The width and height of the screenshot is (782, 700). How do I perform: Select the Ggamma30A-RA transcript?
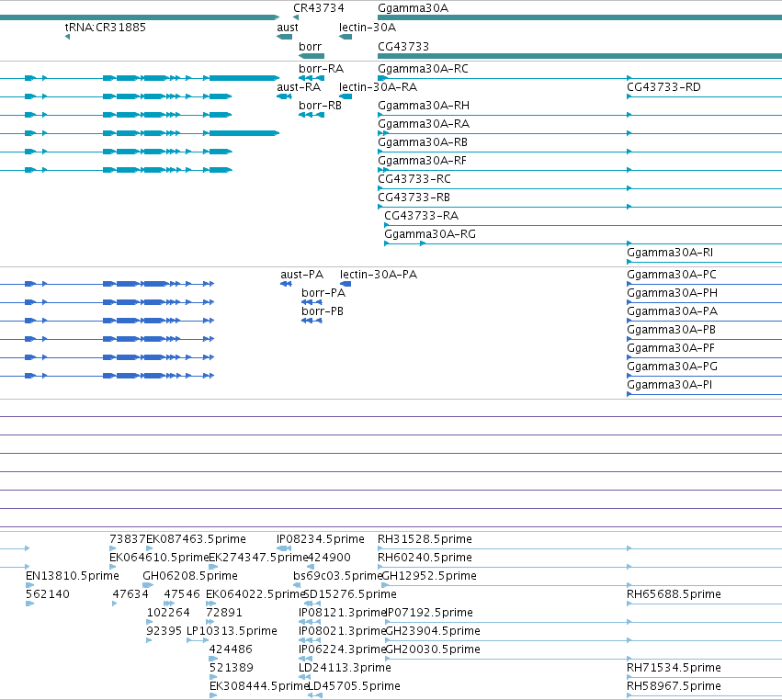[x=580, y=133]
